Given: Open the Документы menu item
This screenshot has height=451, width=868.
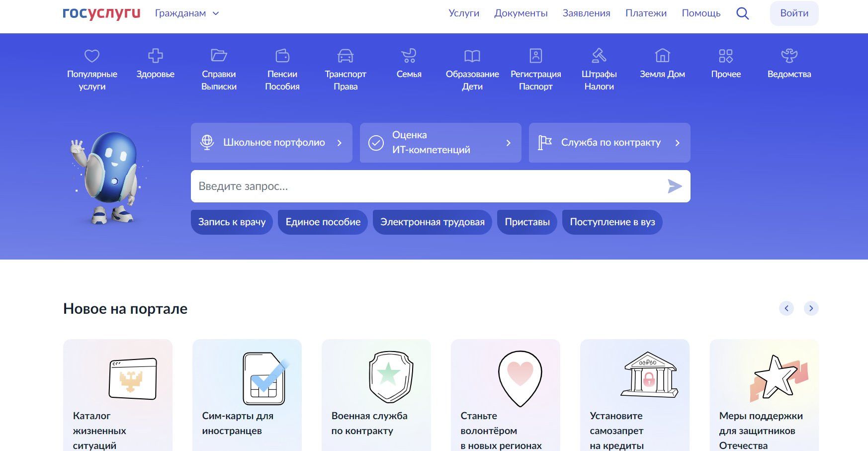Looking at the screenshot, I should tap(521, 13).
